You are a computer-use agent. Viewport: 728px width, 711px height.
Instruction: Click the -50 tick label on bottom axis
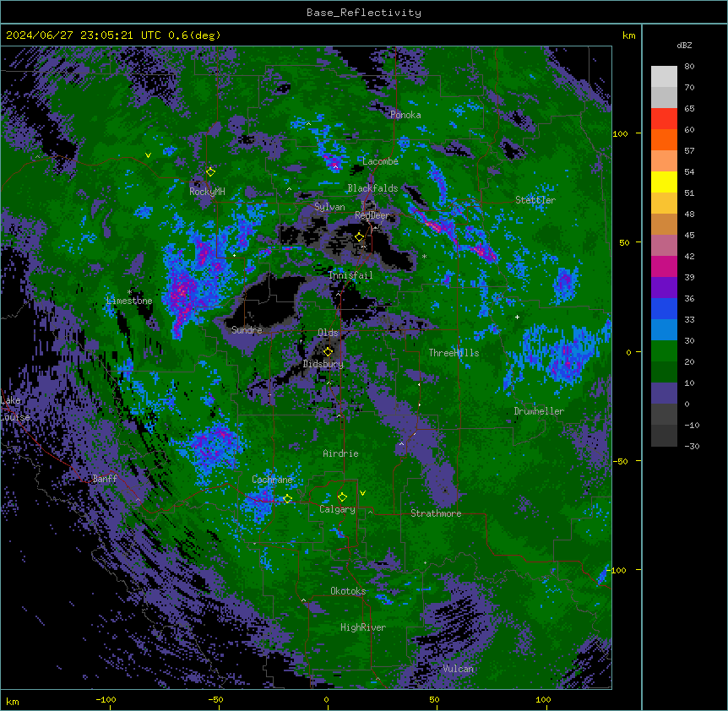coord(215,699)
